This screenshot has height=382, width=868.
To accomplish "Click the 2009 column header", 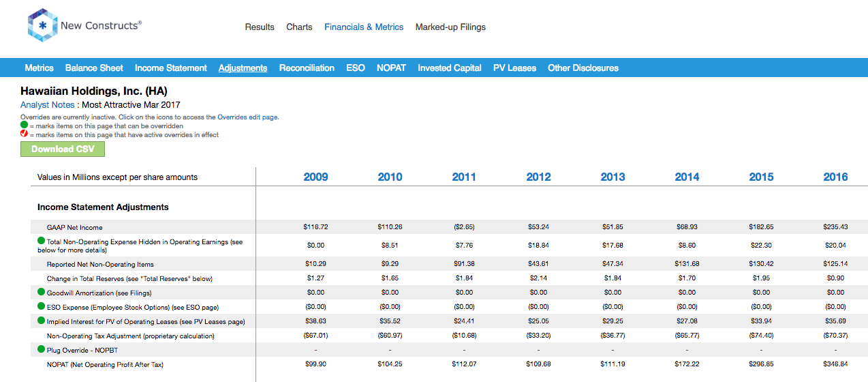I will click(x=315, y=177).
